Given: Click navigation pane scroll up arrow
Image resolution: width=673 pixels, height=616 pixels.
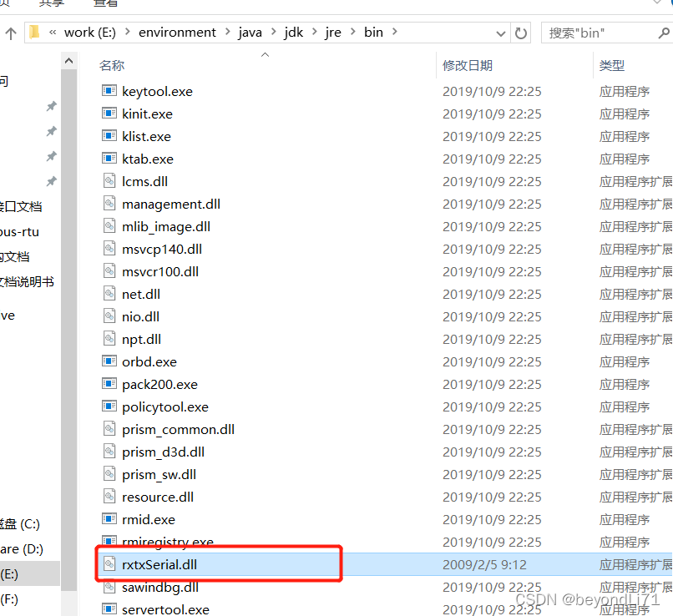Looking at the screenshot, I should coord(68,61).
